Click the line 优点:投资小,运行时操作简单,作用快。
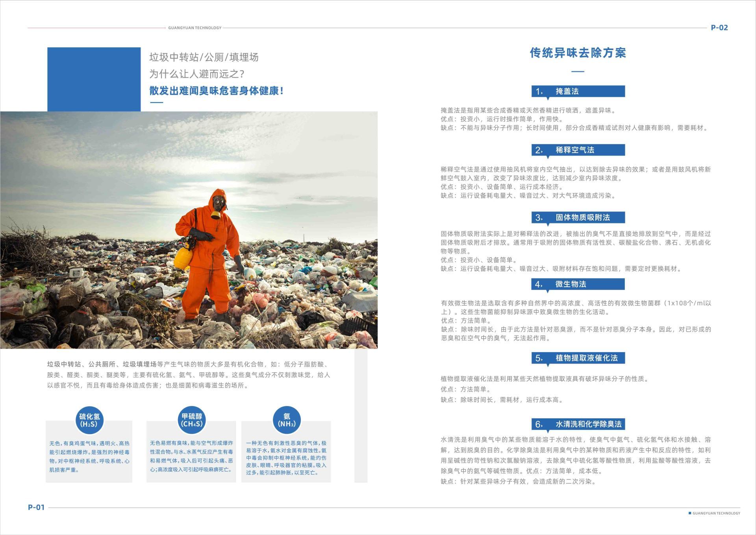Viewport: 756px width, 535px height. (x=502, y=119)
